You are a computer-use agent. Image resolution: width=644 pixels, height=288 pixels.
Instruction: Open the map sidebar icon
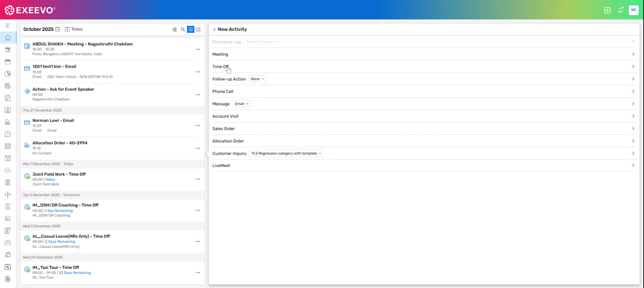[x=8, y=170]
